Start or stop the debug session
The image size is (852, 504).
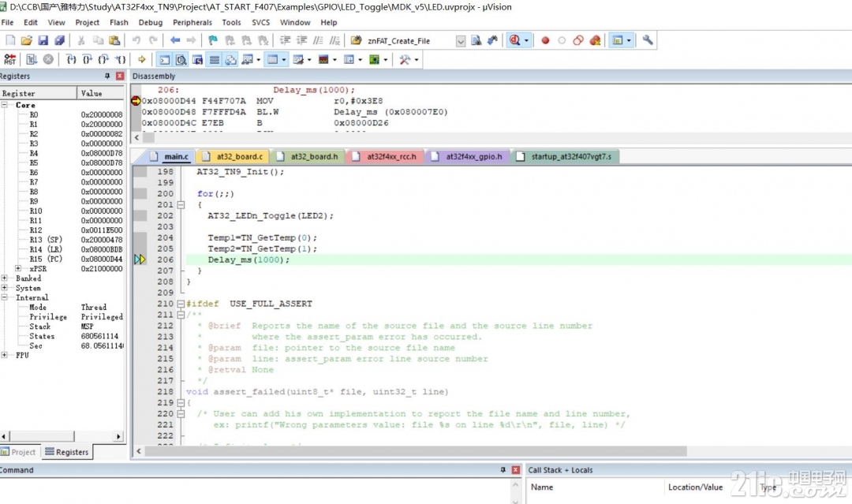pos(514,40)
